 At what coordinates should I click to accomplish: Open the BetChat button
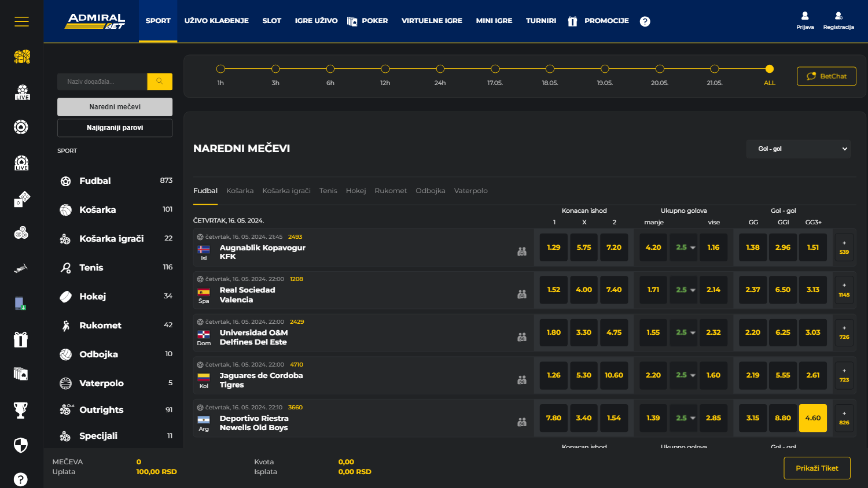[x=826, y=76]
